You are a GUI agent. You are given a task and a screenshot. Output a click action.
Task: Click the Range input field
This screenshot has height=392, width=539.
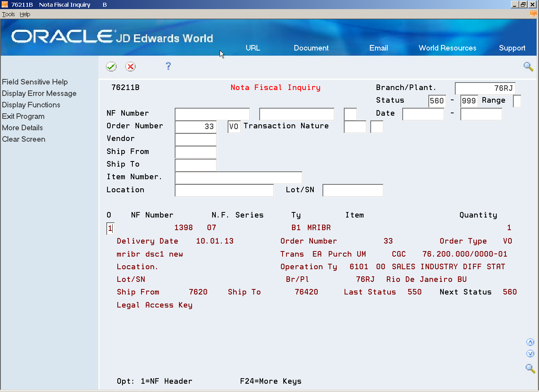517,101
